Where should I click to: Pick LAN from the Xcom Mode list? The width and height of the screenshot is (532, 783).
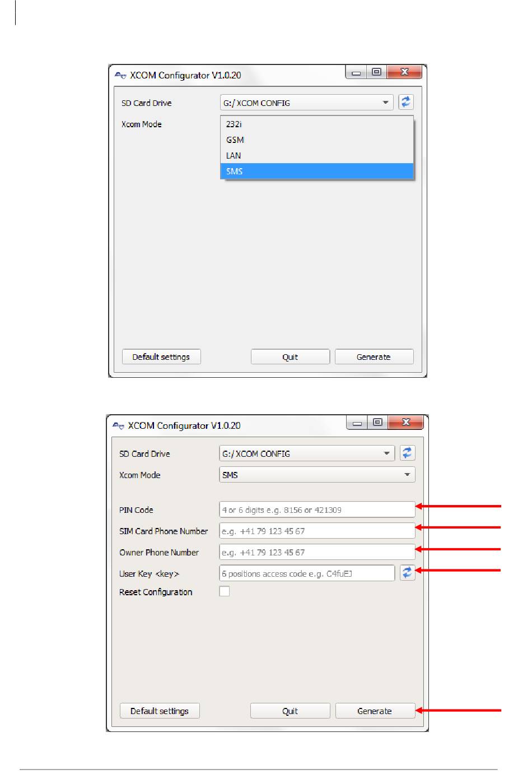tap(317, 156)
